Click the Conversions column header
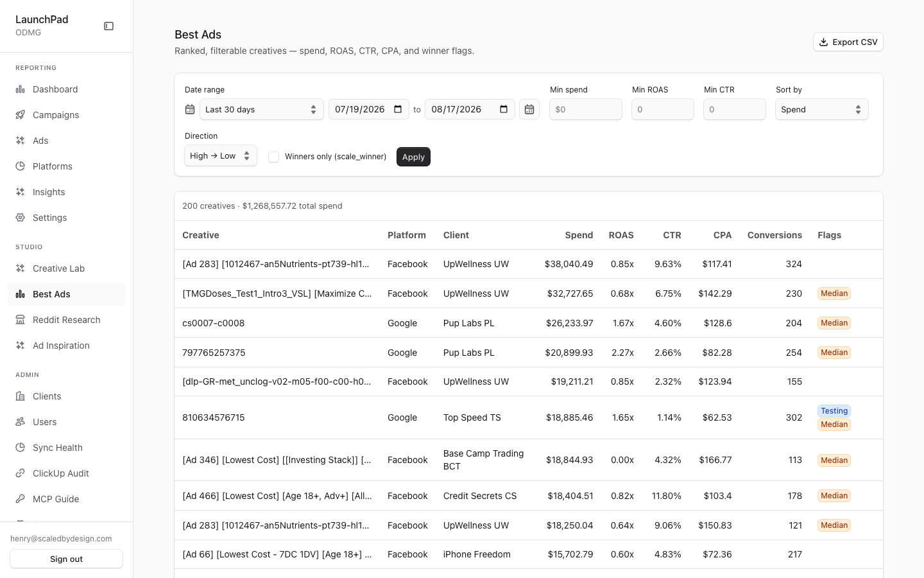The width and height of the screenshot is (924, 578). click(774, 235)
